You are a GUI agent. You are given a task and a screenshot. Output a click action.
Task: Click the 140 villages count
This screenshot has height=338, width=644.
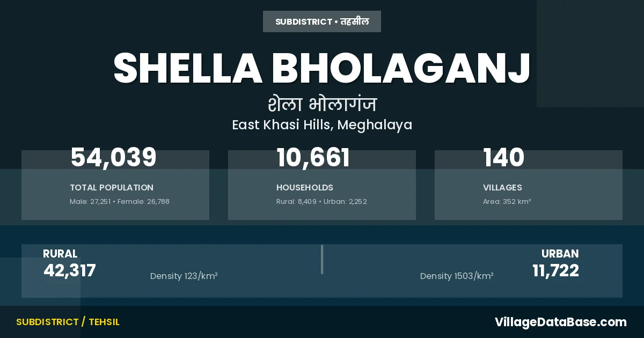coord(503,158)
